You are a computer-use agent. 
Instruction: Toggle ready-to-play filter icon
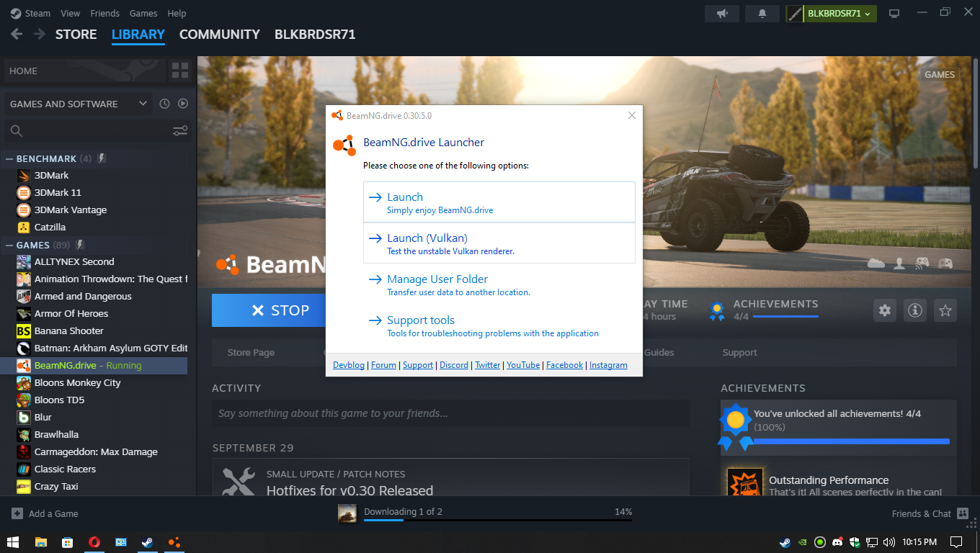tap(183, 104)
